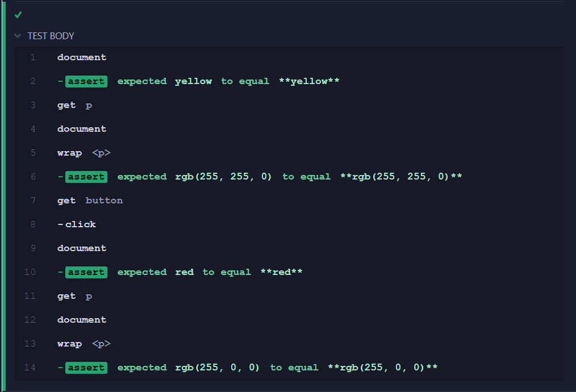The height and width of the screenshot is (392, 576).
Task: Click the 'click' event on line 8
Action: [x=81, y=224]
